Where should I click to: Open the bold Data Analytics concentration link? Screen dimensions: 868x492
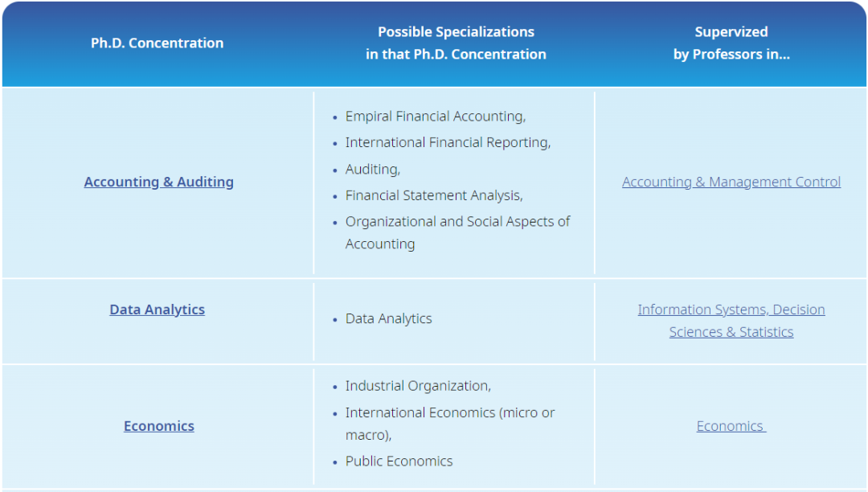tap(157, 310)
